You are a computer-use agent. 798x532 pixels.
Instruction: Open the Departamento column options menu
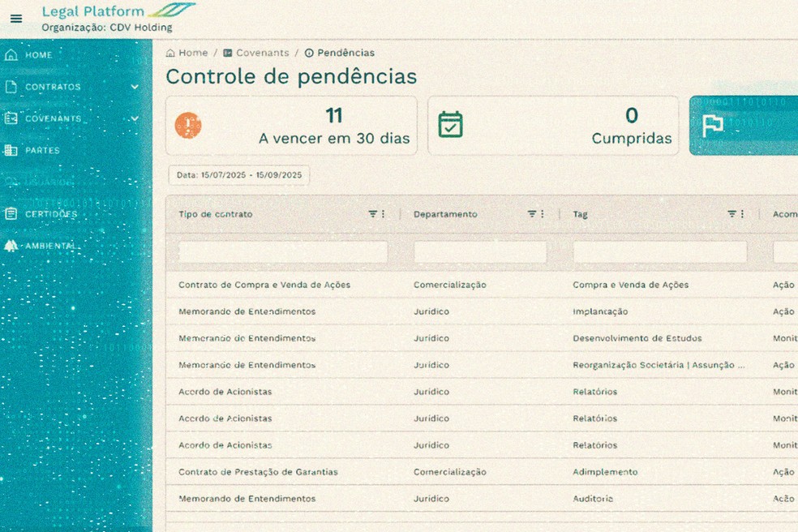543,214
